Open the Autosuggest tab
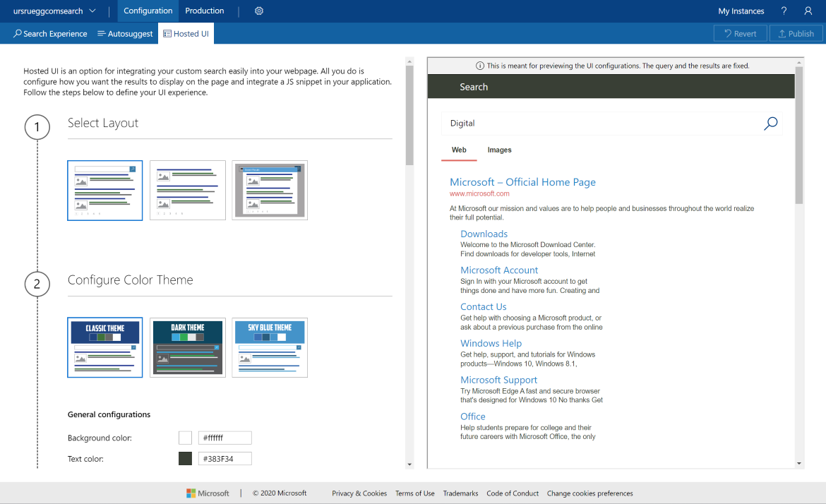Viewport: 826px width, 504px height. tap(125, 34)
